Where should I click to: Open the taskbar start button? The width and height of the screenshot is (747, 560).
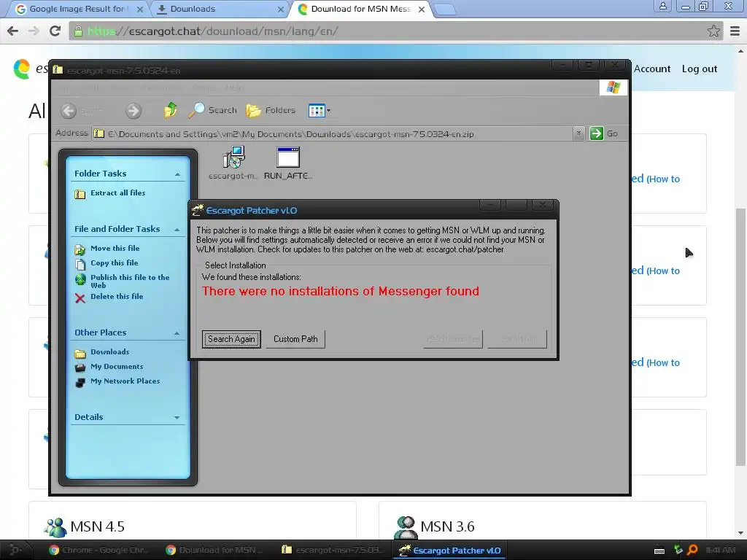[x=15, y=550]
